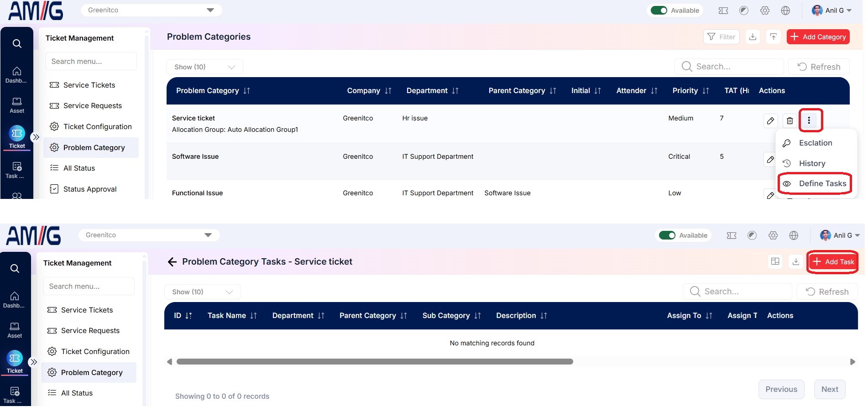
Task: Open the Asset module on Problem Categories page
Action: [17, 105]
